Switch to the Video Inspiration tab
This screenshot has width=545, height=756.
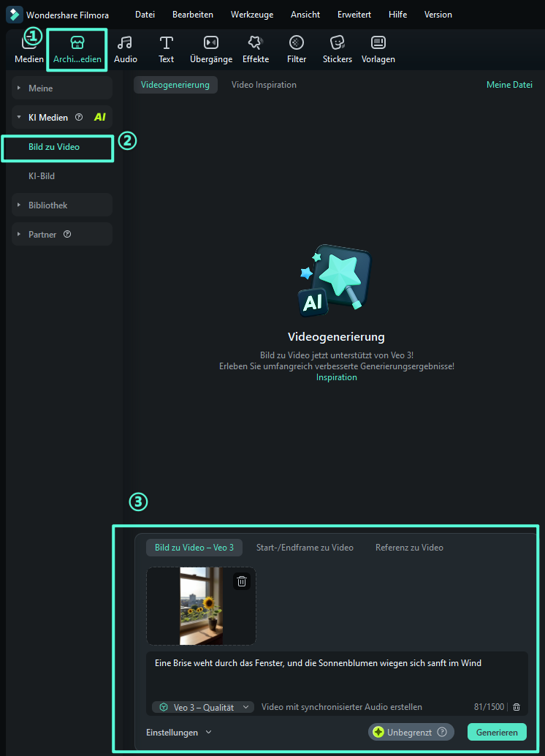coord(264,85)
